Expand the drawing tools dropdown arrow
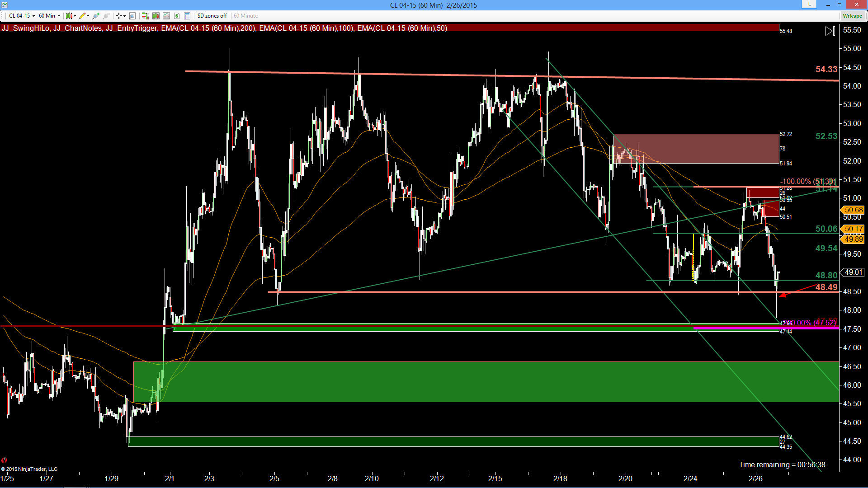Image resolution: width=868 pixels, height=488 pixels. 88,16
